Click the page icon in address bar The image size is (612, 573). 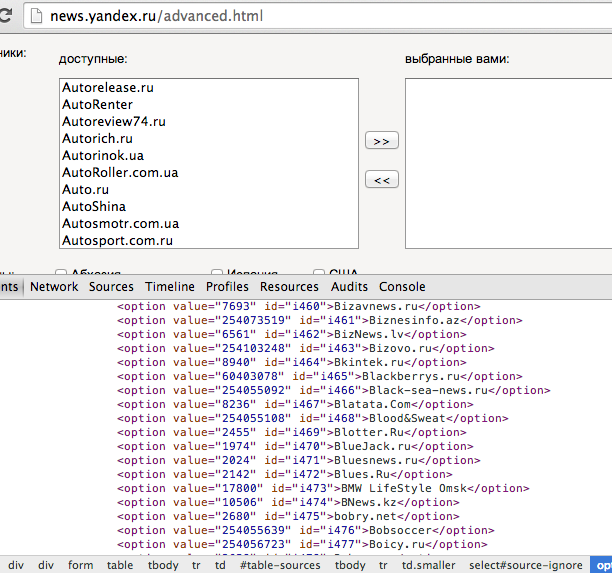[x=36, y=16]
